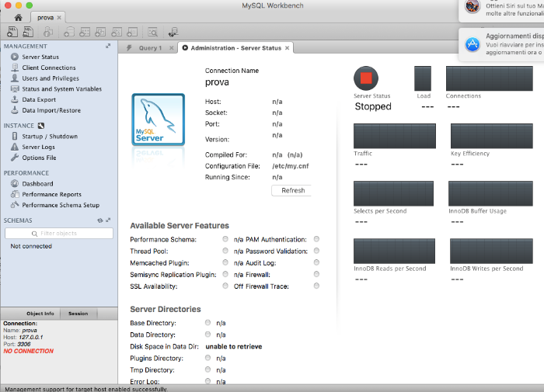
Task: Click the Firewall Trace status indicator
Action: (316, 286)
